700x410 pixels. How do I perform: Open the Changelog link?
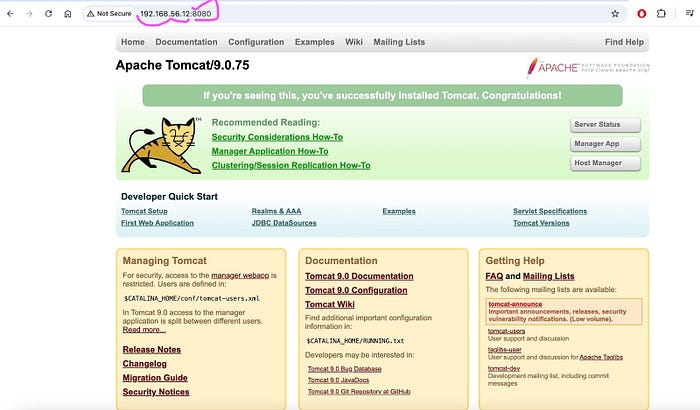[x=145, y=364]
